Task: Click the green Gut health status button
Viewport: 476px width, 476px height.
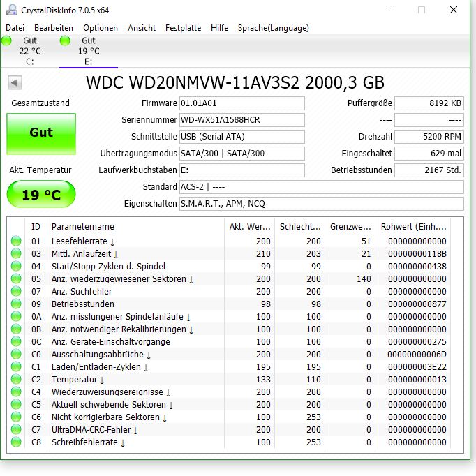Action: coord(41,133)
